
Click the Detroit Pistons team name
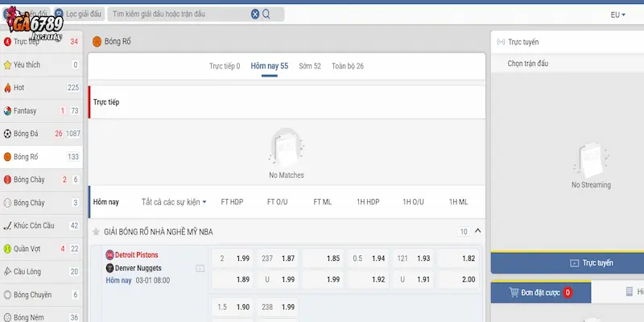(x=136, y=255)
